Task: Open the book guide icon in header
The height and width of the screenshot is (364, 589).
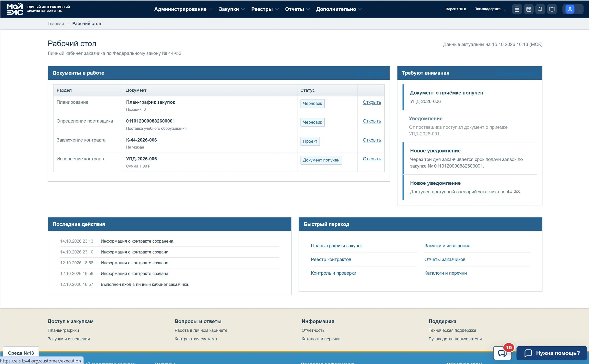Action: click(x=552, y=9)
